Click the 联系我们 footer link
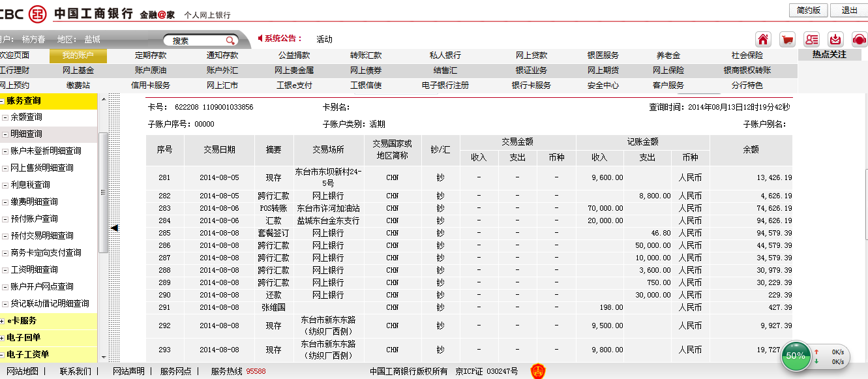This screenshot has width=868, height=379. (75, 371)
